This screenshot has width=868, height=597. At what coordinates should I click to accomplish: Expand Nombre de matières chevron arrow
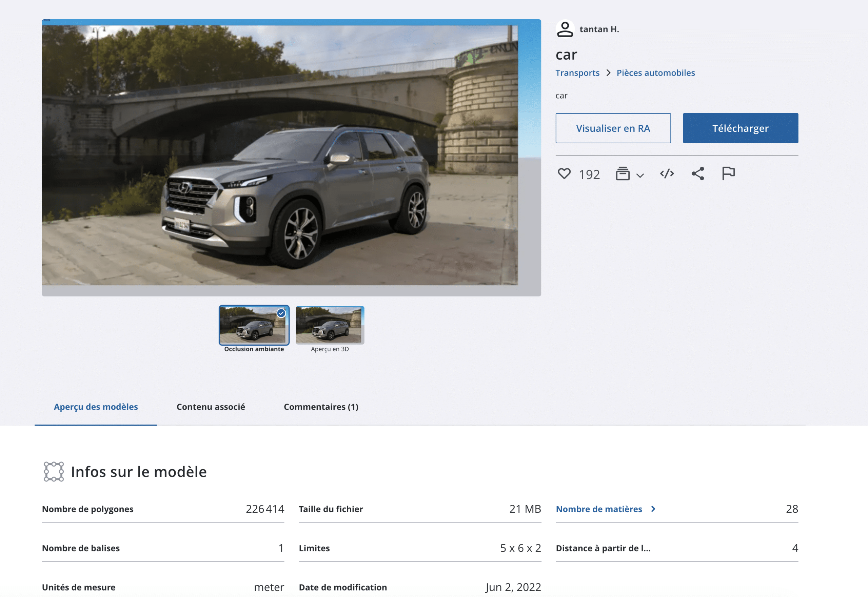[653, 509]
